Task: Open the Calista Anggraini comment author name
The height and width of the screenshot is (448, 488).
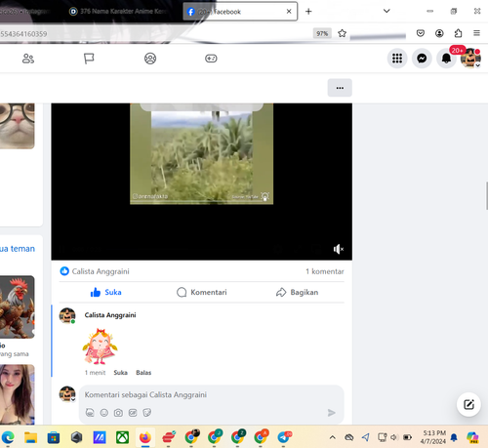Action: click(x=110, y=315)
